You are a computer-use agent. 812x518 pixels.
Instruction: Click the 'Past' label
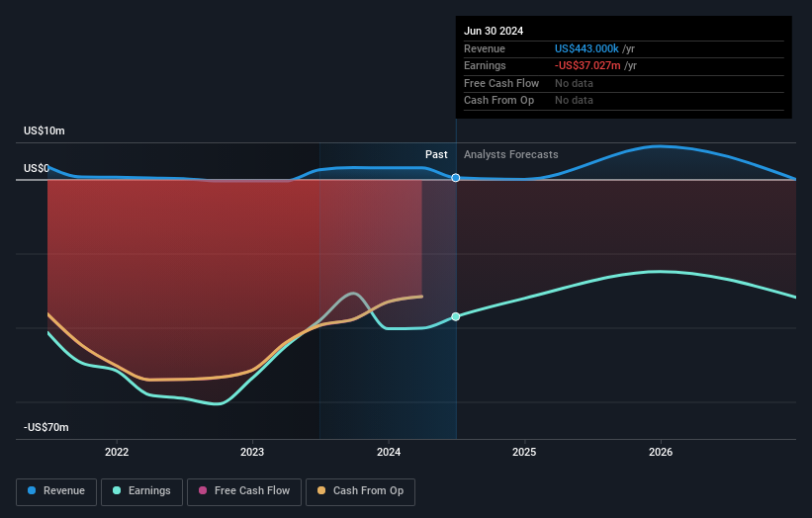[x=436, y=154]
